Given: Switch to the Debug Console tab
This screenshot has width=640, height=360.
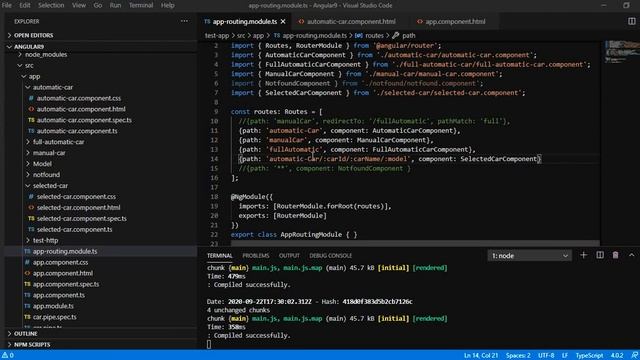Looking at the screenshot, I should (330, 256).
